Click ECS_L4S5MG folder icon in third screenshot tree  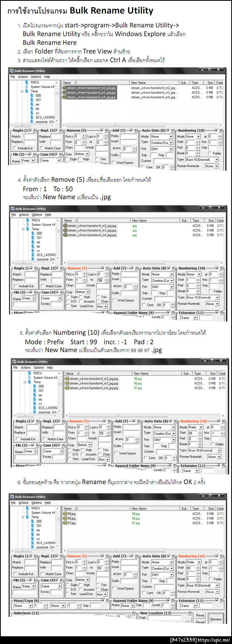[35, 408]
